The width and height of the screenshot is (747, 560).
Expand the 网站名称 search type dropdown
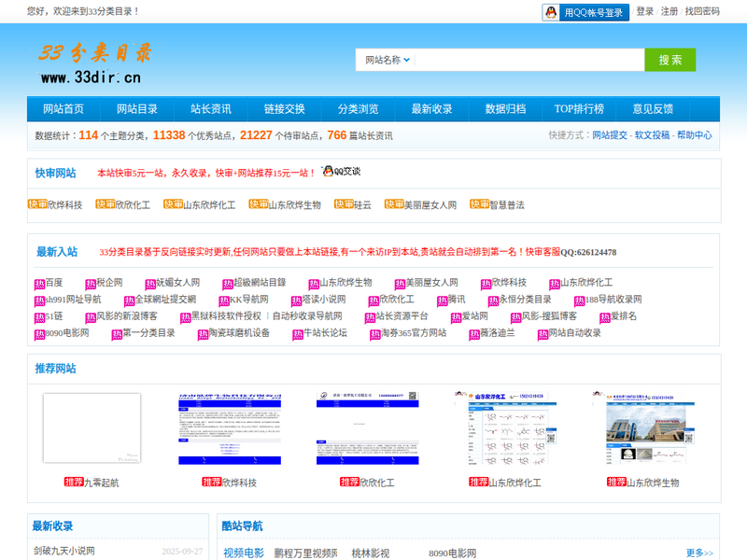384,60
